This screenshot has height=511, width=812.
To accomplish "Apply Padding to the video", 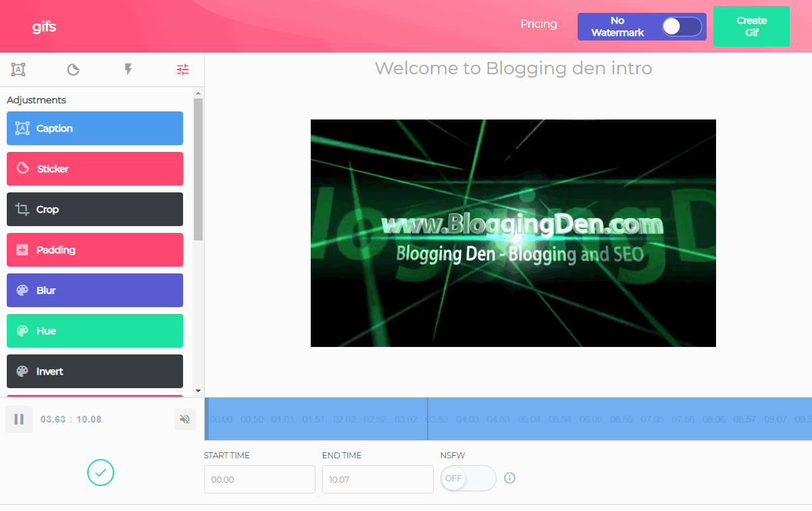I will click(95, 250).
